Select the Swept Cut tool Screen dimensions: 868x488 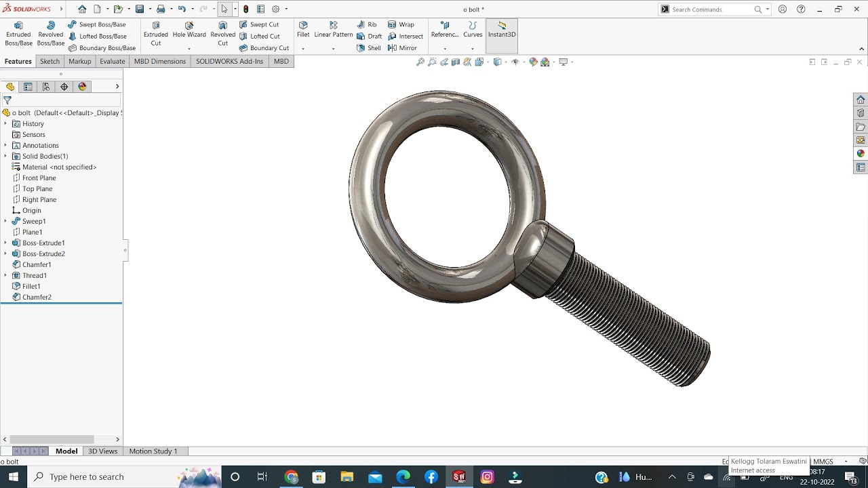(x=259, y=24)
